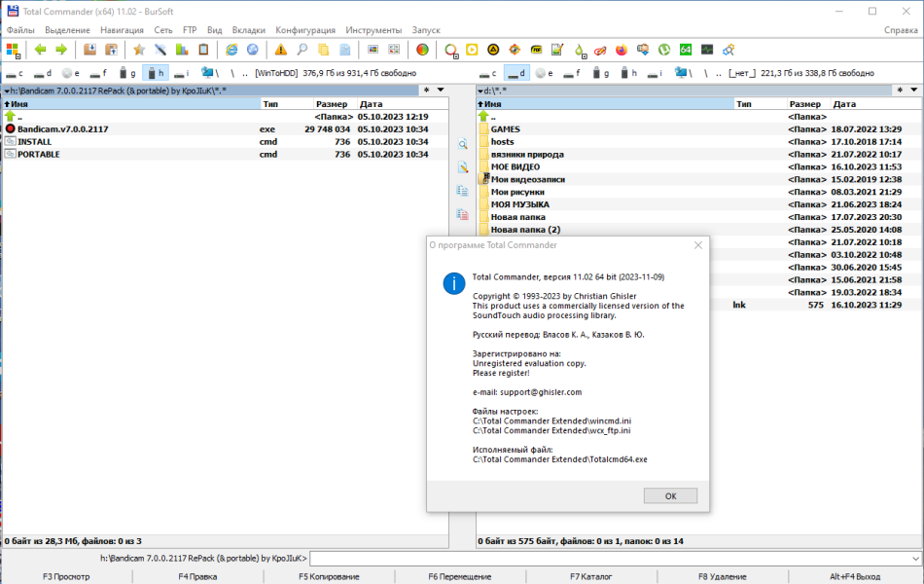The image size is (924, 584).
Task: Click the bar chart toolbar icon
Action: point(182,51)
